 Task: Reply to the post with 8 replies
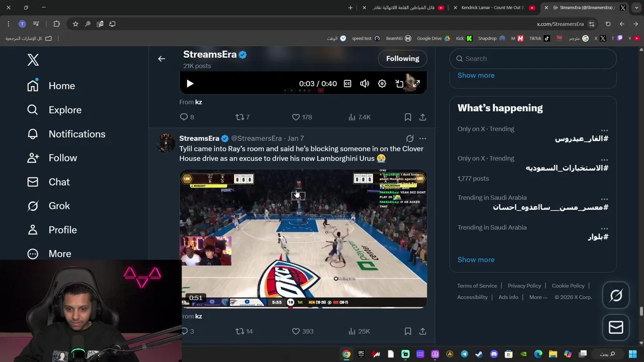187,117
